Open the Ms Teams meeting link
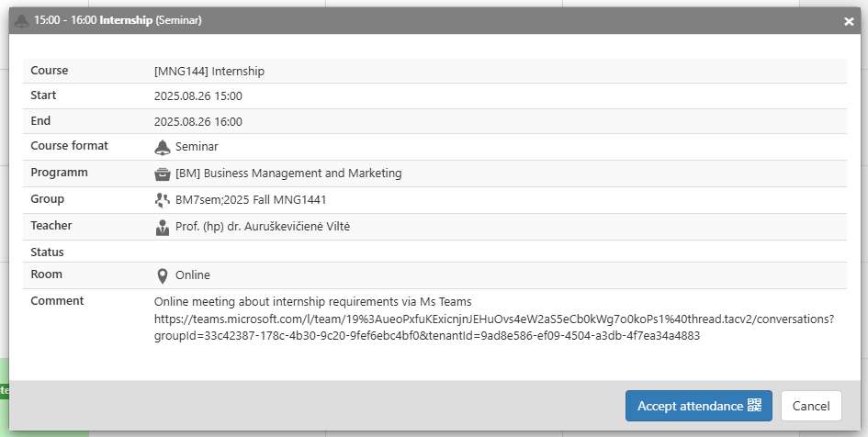This screenshot has width=868, height=437. [x=494, y=328]
